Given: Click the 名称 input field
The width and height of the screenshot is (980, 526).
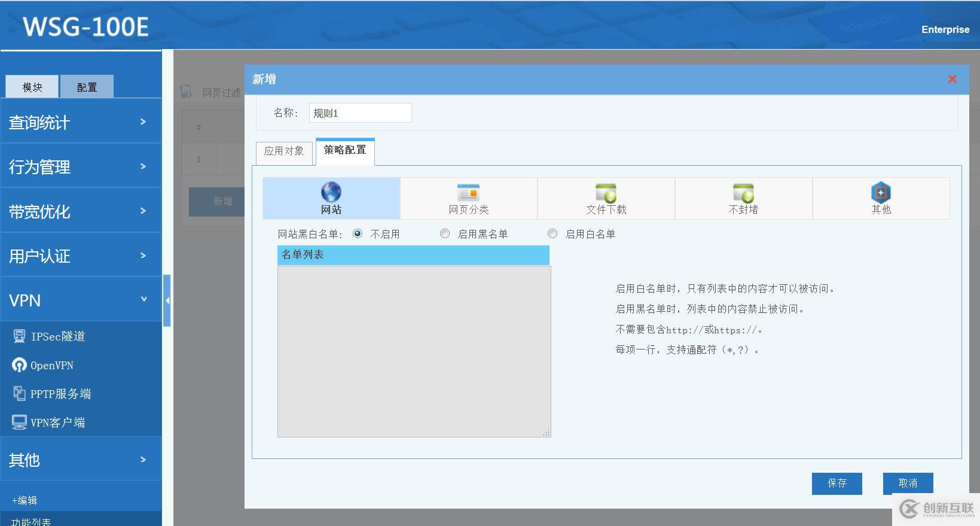Looking at the screenshot, I should click(361, 113).
